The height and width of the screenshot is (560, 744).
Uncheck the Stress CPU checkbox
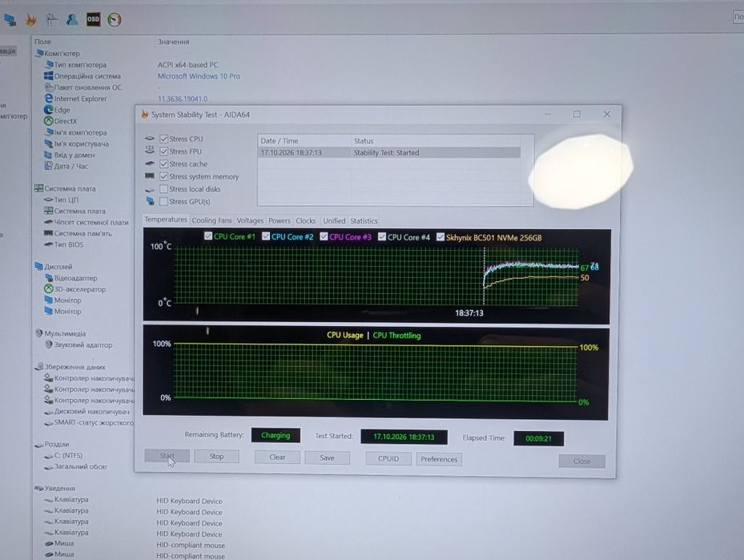coord(163,139)
